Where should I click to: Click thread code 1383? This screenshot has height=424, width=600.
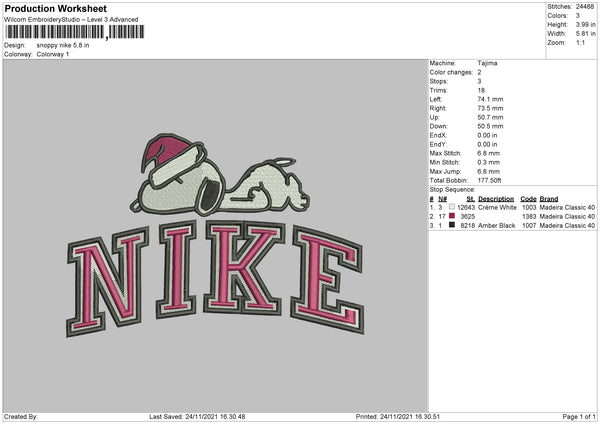(x=529, y=217)
